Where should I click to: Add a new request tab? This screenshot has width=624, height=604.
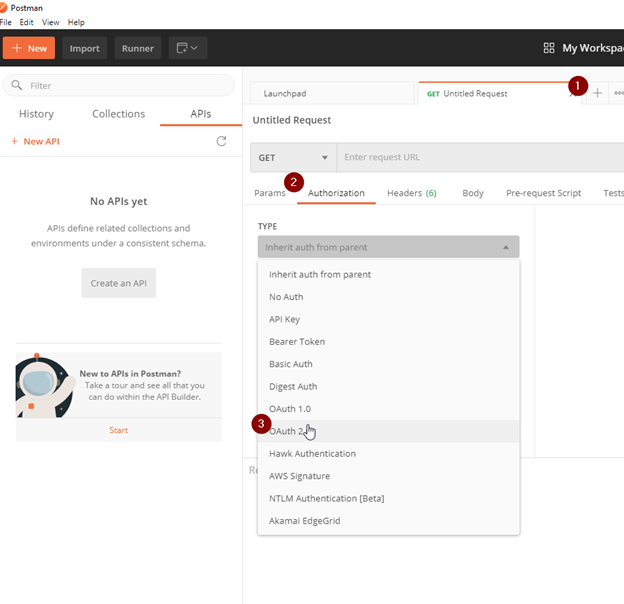[x=597, y=93]
